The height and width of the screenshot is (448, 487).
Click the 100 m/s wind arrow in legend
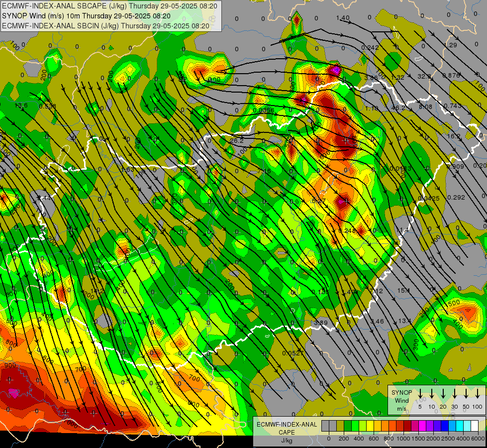pyautogui.click(x=478, y=394)
